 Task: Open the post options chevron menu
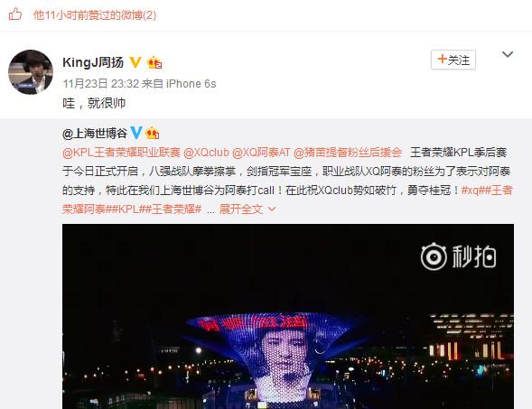pos(508,54)
